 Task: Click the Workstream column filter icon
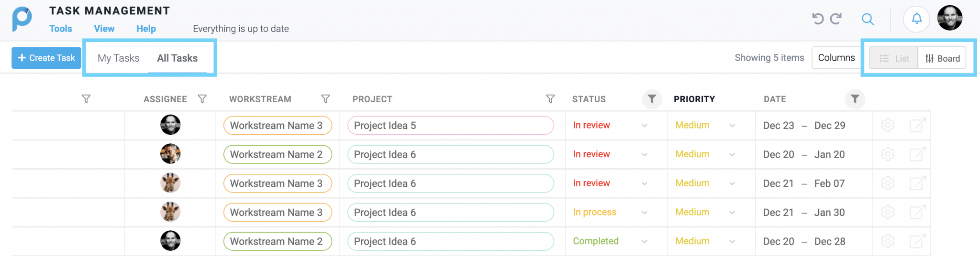(x=325, y=99)
